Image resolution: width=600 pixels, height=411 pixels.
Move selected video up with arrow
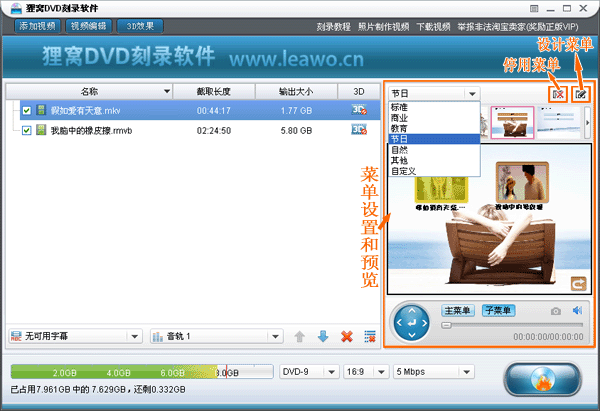coord(299,337)
